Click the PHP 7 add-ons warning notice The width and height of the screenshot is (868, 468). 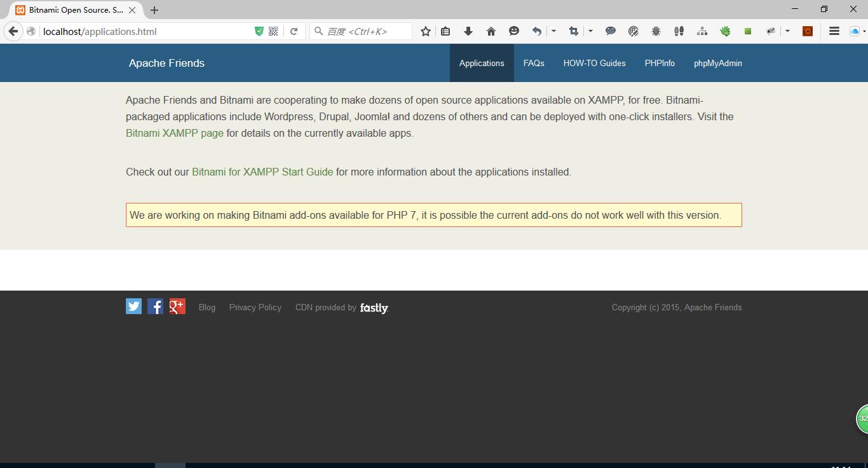pos(434,215)
